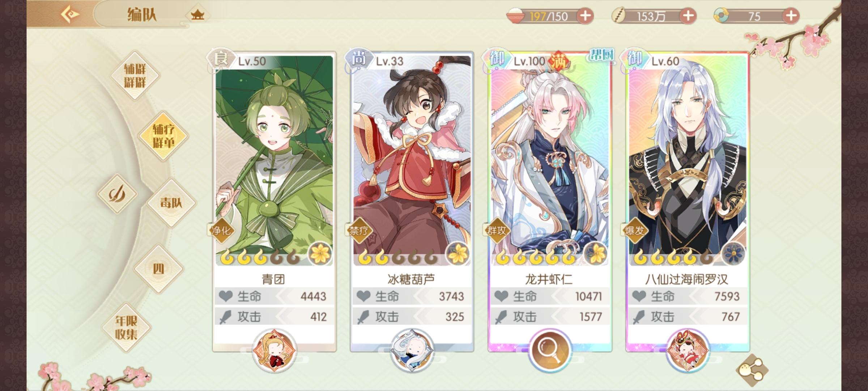Tap the blonde companion avatar below 青团
The image size is (868, 391).
point(274,350)
